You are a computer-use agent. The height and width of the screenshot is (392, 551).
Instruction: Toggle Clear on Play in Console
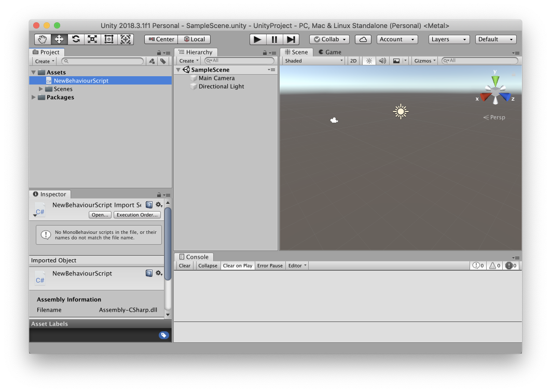tap(238, 265)
